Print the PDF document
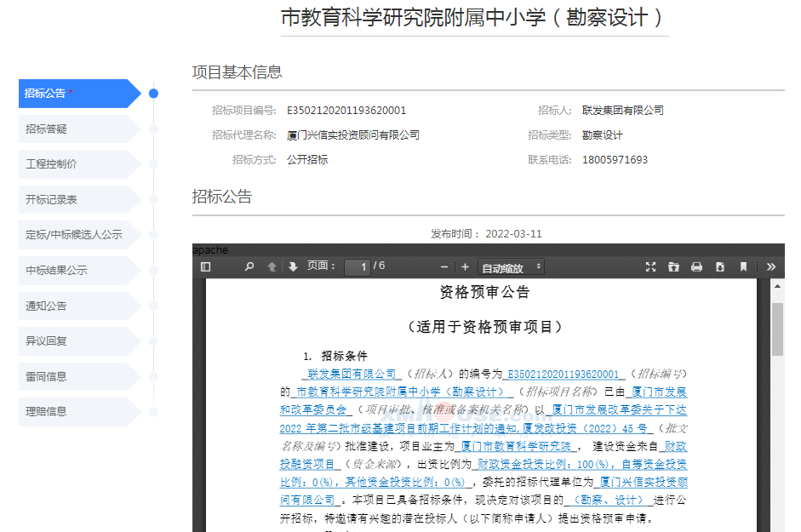 (696, 267)
